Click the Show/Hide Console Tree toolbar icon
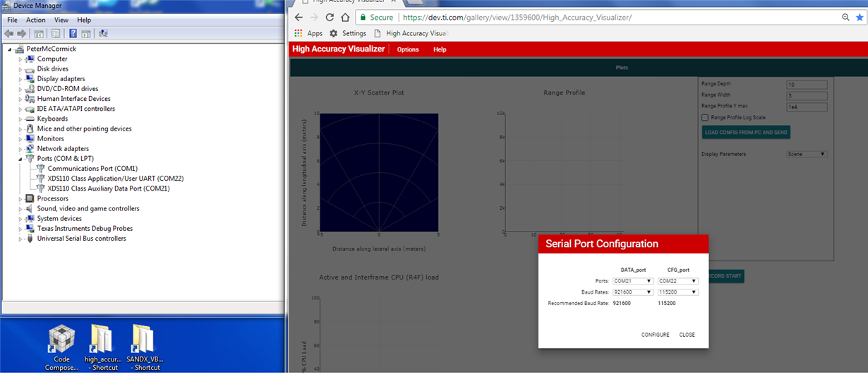Viewport: 868px width, 377px height. click(39, 33)
